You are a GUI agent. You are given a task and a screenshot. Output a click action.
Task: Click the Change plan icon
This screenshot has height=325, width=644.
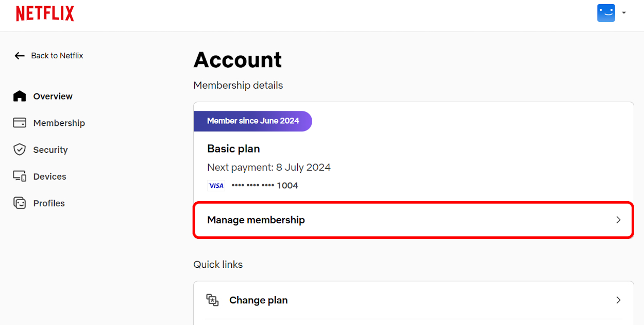[x=213, y=300]
